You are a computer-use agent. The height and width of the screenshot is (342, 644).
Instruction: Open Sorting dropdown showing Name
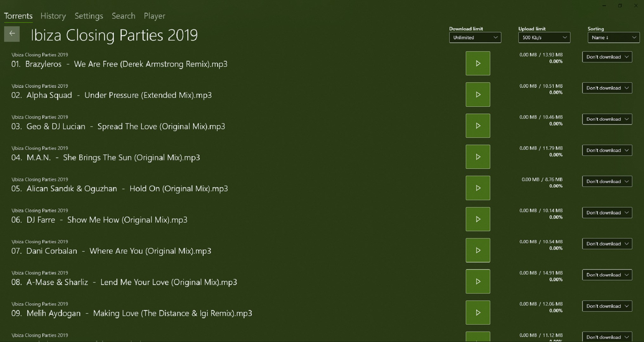coord(613,37)
